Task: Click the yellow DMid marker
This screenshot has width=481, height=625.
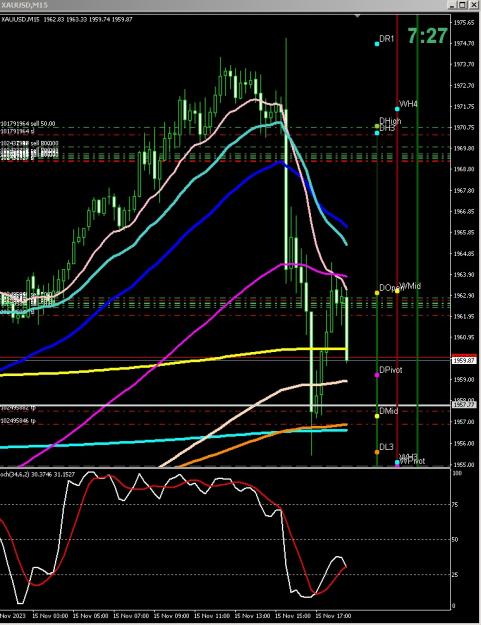Action: (377, 416)
